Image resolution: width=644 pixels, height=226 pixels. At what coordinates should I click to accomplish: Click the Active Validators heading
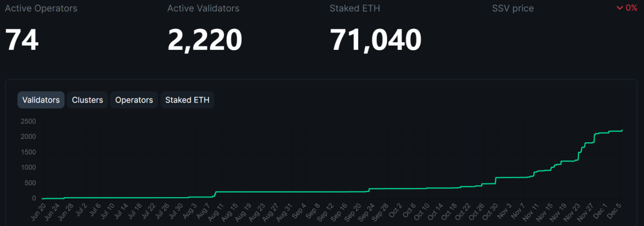coord(203,9)
